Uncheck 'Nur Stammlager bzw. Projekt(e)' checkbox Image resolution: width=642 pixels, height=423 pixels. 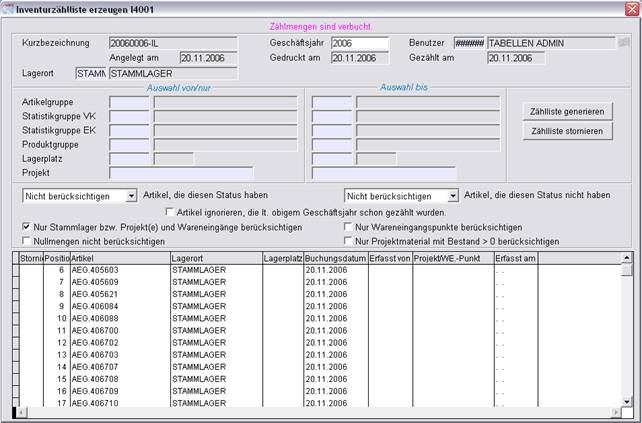(27, 227)
